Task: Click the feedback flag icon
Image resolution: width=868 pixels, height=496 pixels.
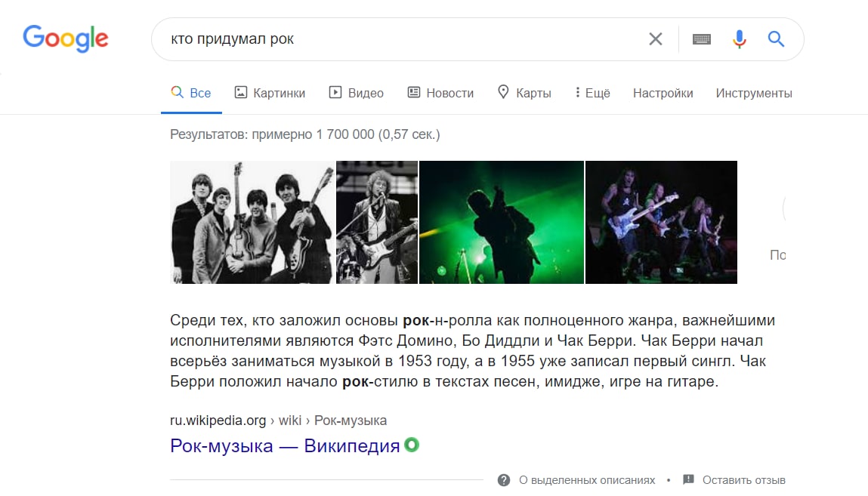Action: pos(689,479)
